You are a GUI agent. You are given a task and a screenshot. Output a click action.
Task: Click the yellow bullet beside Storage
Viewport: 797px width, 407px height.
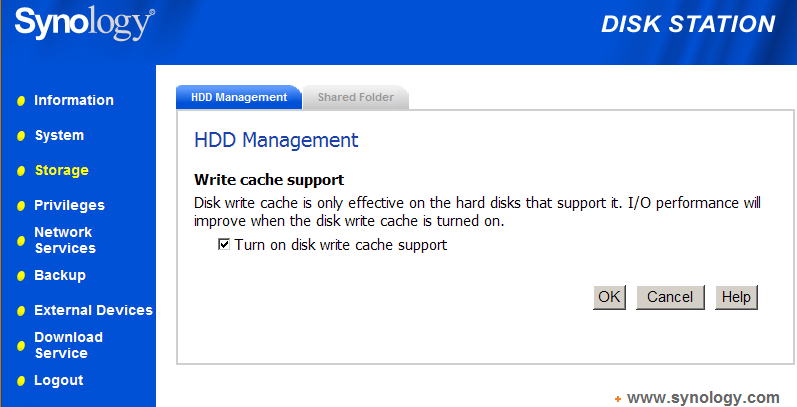21,171
